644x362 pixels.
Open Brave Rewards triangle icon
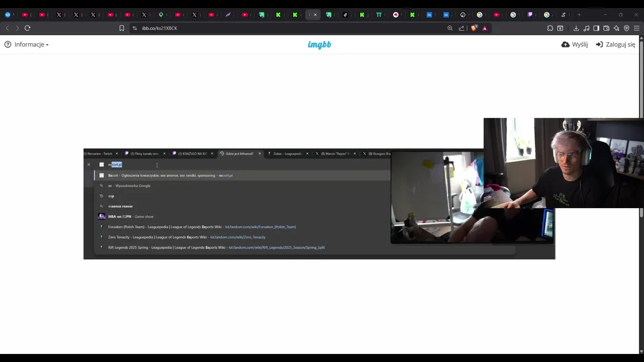(x=485, y=28)
